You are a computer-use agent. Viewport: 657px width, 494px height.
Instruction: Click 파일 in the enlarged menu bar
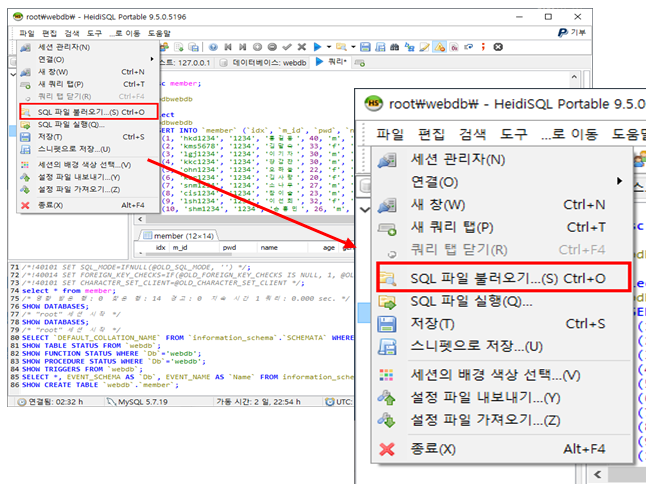pyautogui.click(x=390, y=134)
